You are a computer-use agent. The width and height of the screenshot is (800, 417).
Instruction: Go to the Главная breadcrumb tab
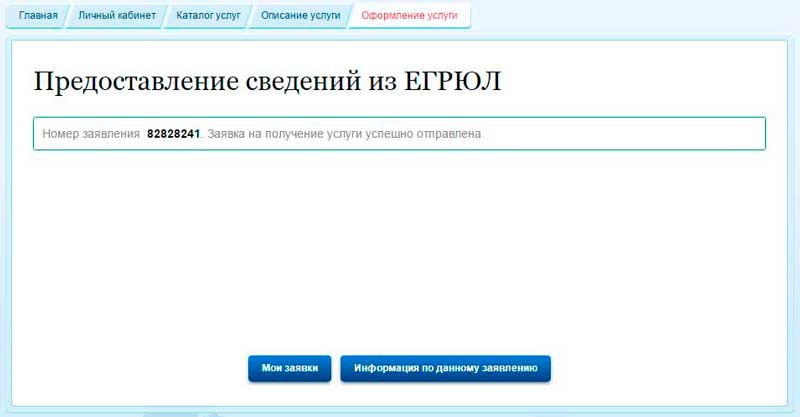tap(38, 16)
